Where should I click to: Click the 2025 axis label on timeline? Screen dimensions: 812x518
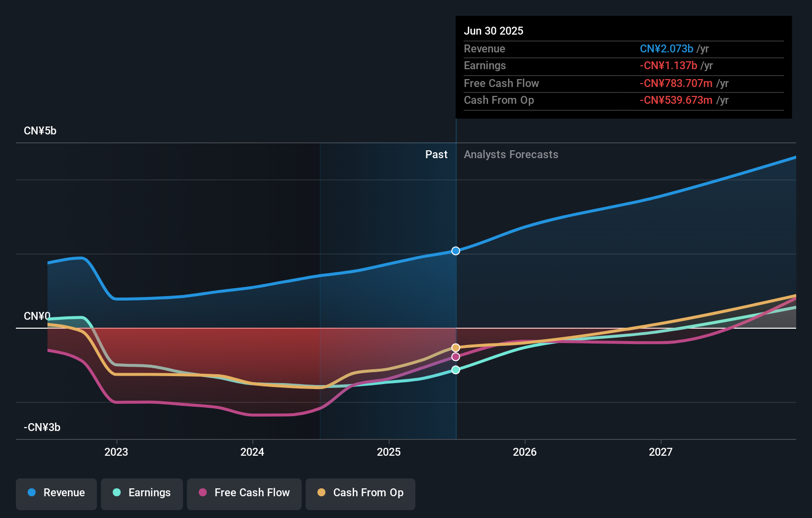[389, 451]
